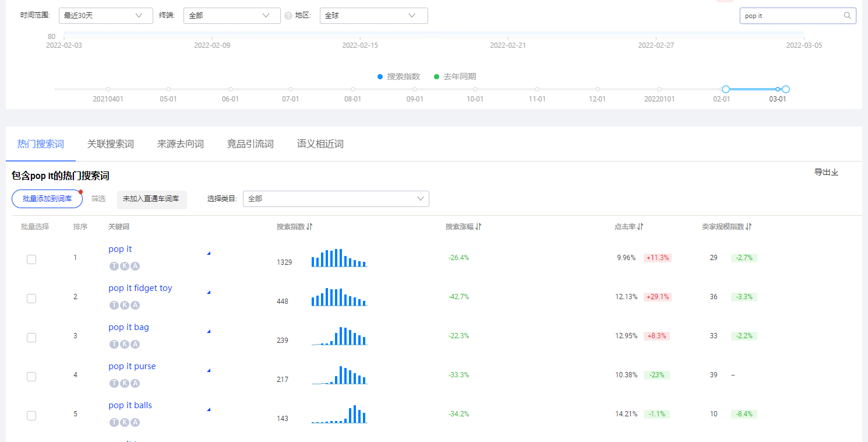Switch to the 关联搜索词 tab
The image size is (868, 442).
click(x=111, y=143)
